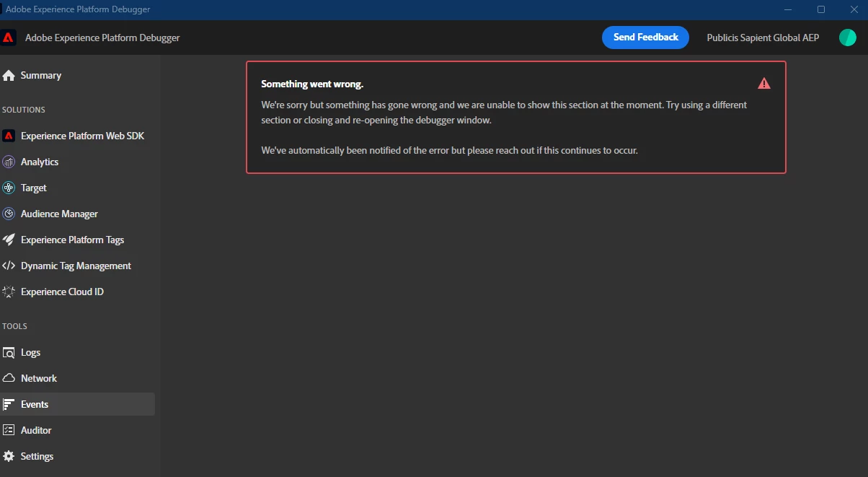This screenshot has width=868, height=477.
Task: Click the Publicis Sapient Global AEP organization
Action: (x=763, y=38)
